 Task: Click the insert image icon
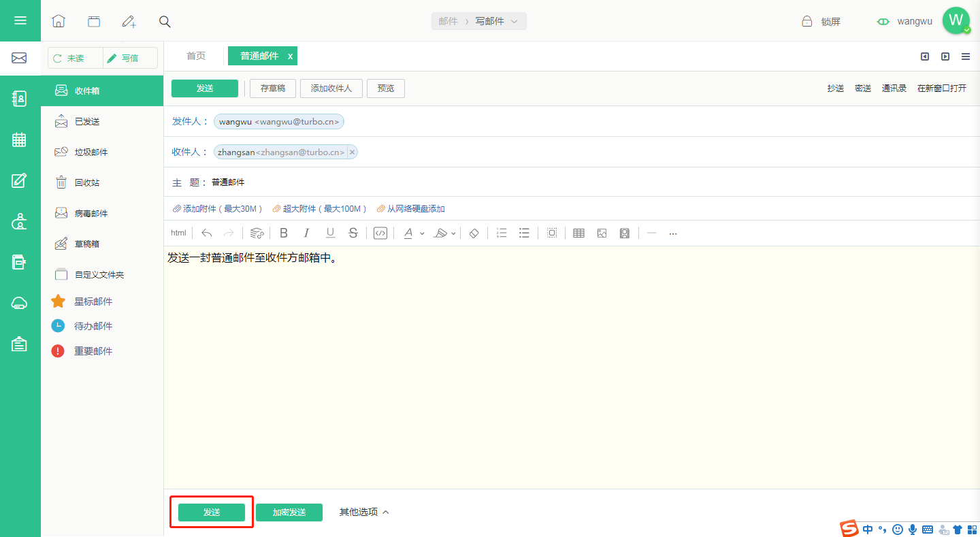click(602, 233)
